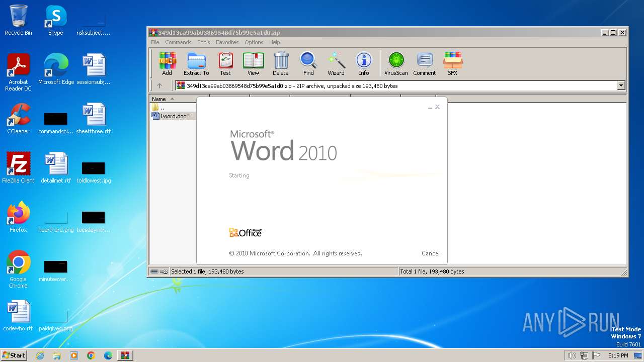
Task: Open the Recycle Bin desktop icon
Action: 18,20
